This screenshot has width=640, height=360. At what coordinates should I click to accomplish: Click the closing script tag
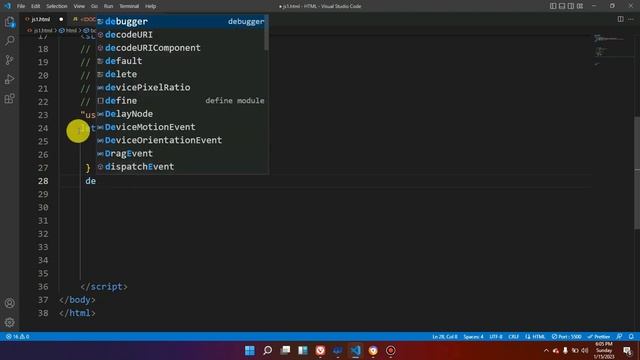pos(104,287)
